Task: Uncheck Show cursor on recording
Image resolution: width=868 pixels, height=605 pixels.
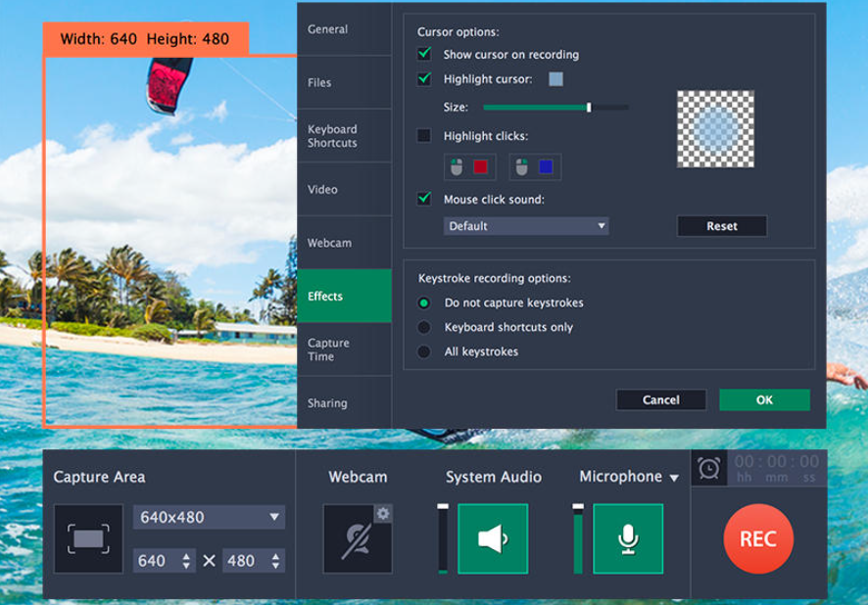Action: coord(423,55)
